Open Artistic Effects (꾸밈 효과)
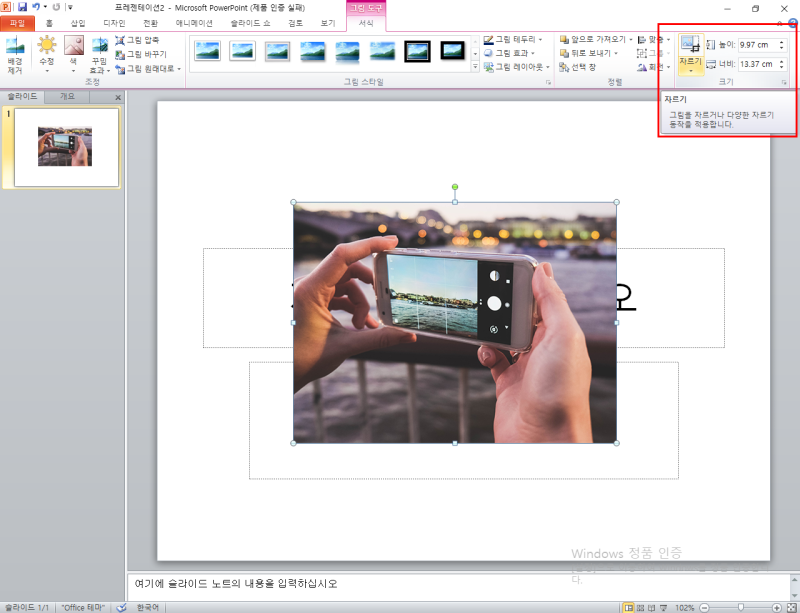 99,55
